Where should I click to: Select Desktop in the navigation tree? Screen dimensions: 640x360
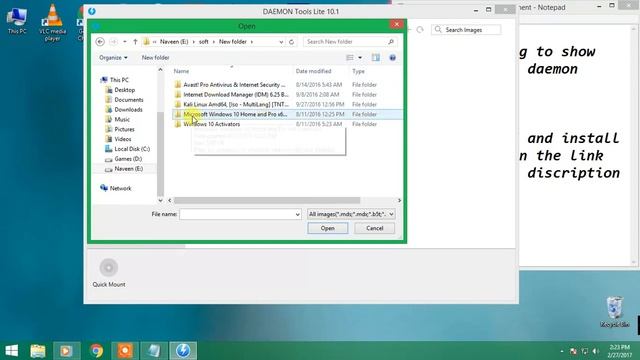124,90
